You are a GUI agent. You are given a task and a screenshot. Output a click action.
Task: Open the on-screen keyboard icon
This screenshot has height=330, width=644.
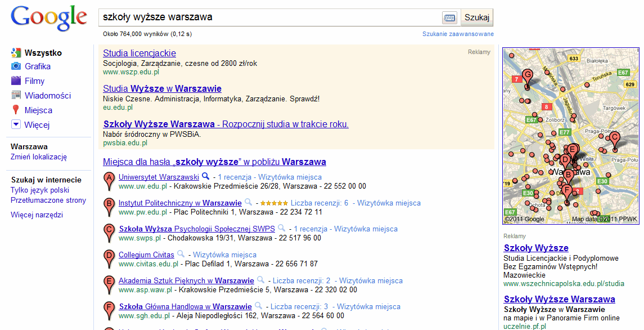(450, 17)
